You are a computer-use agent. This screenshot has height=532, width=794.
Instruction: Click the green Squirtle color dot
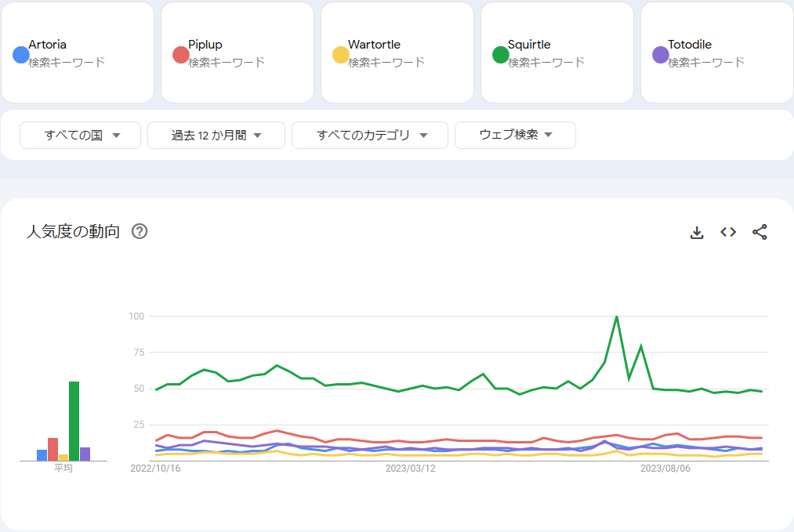(501, 55)
